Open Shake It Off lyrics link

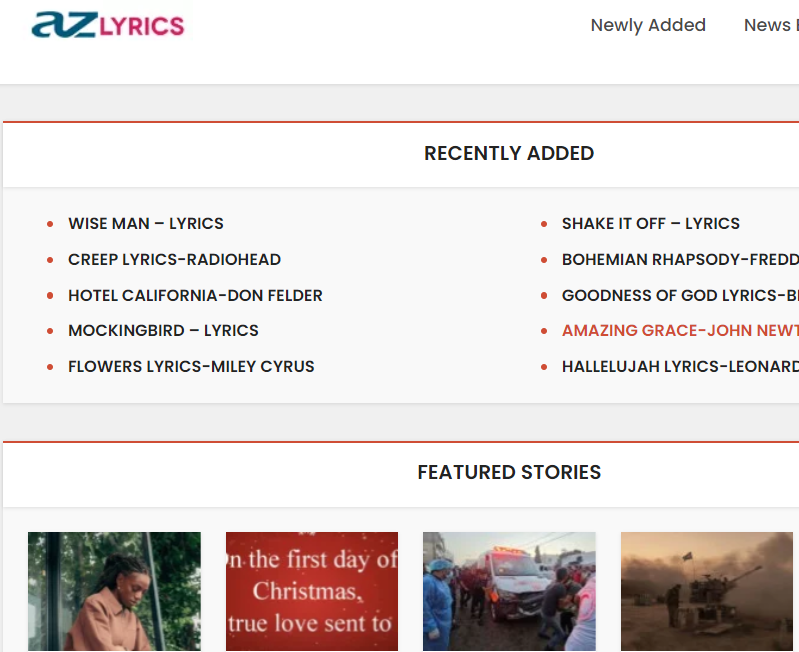[x=651, y=223]
